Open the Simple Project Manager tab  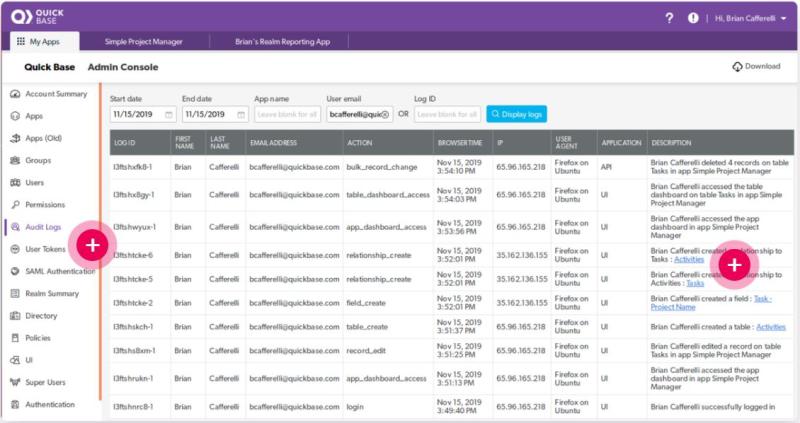tap(143, 42)
